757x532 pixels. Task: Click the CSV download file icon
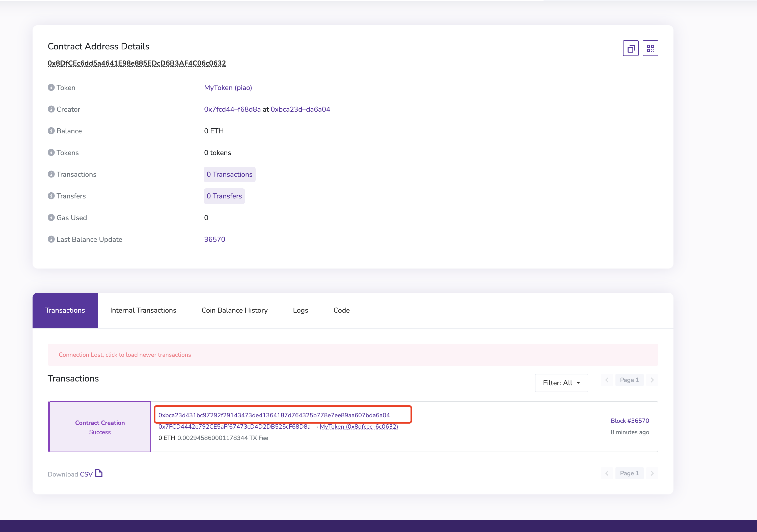click(99, 473)
